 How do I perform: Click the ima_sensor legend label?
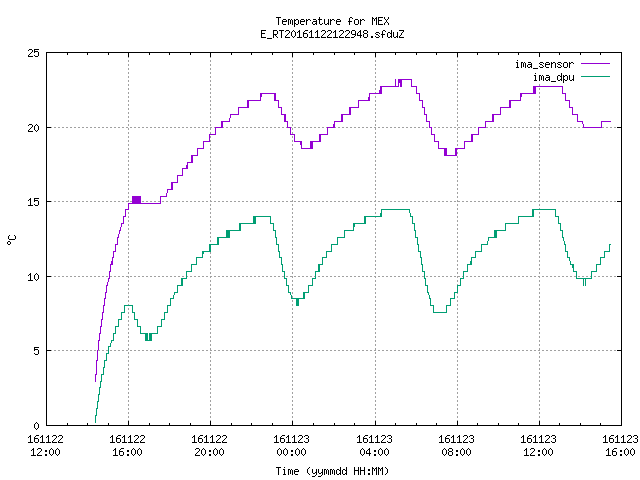(544, 64)
